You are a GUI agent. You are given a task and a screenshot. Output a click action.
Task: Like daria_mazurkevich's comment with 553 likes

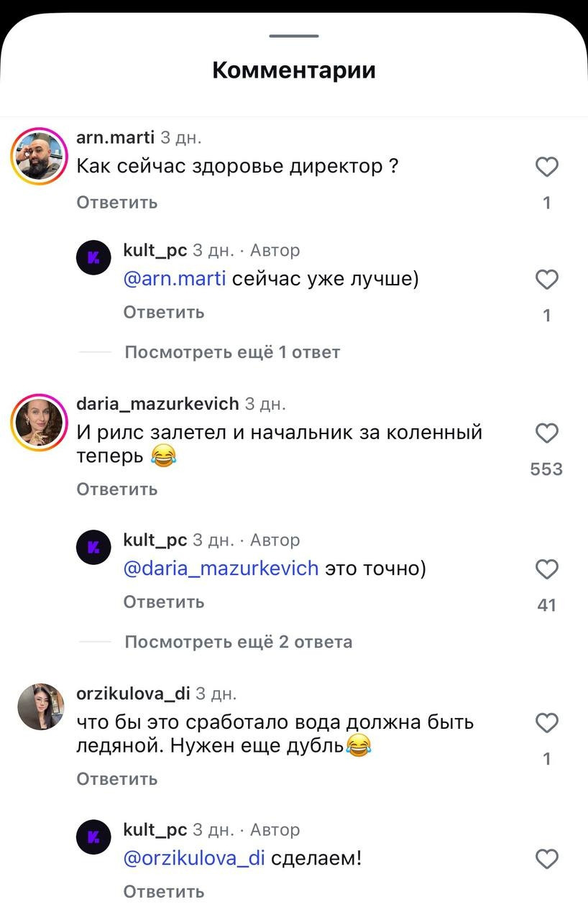pos(547,433)
